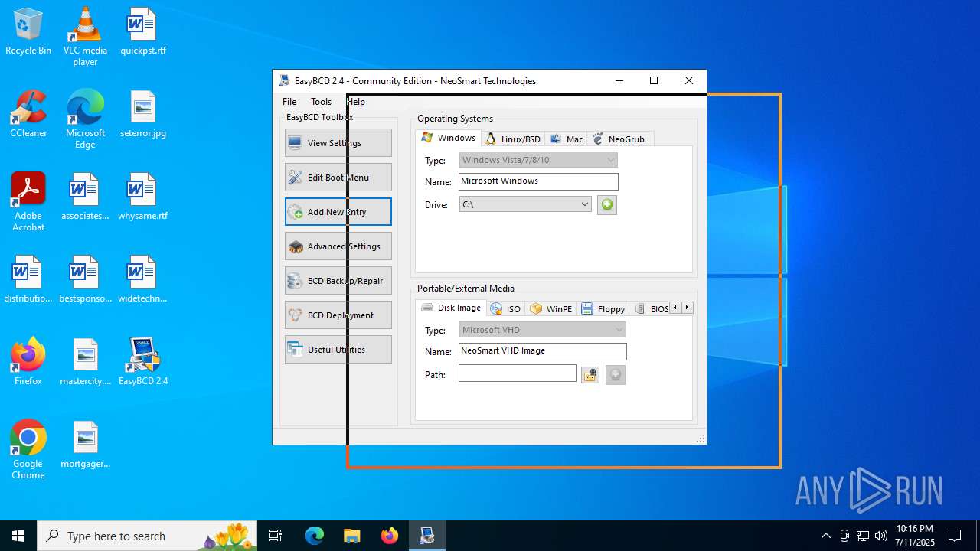980x551 pixels.
Task: Click green plus to add Windows entry
Action: click(x=607, y=205)
